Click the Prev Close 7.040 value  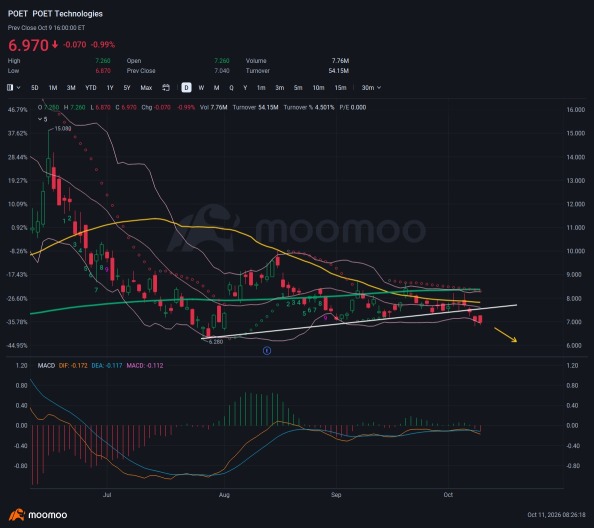click(x=222, y=71)
